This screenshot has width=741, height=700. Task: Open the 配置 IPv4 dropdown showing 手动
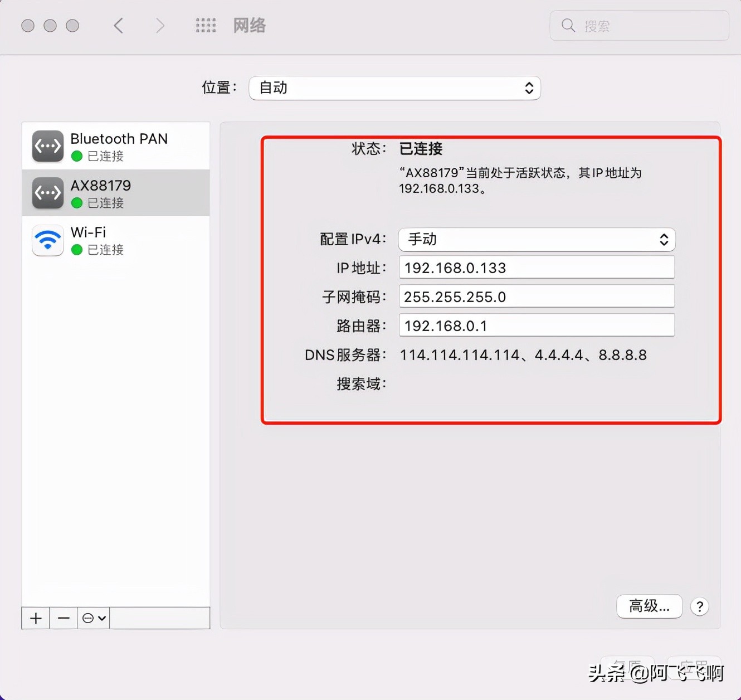536,240
